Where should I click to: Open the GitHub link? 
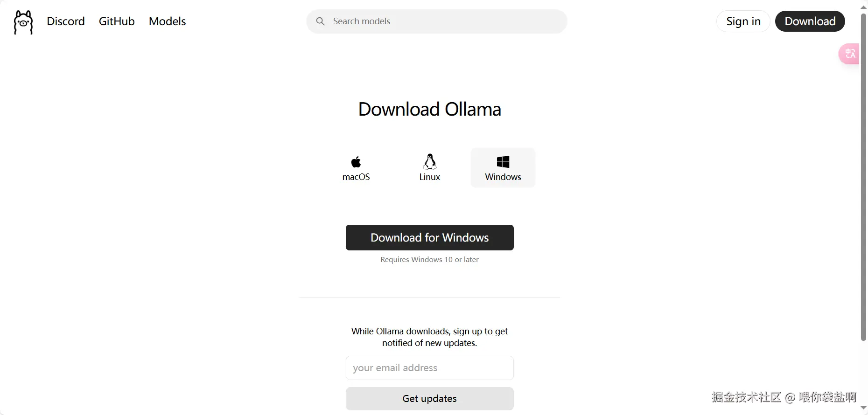(117, 21)
